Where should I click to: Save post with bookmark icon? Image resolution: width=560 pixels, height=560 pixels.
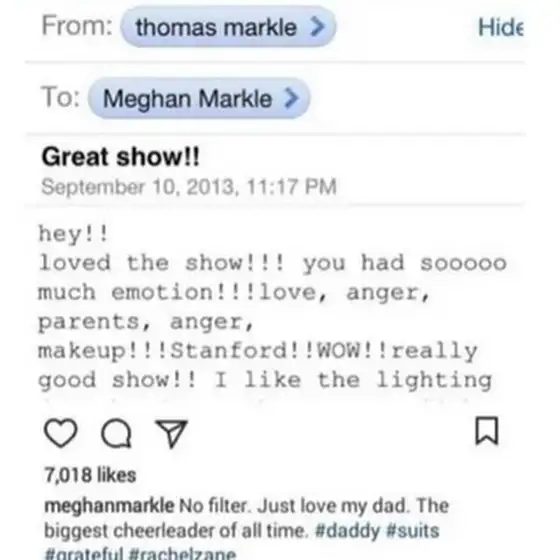(487, 431)
